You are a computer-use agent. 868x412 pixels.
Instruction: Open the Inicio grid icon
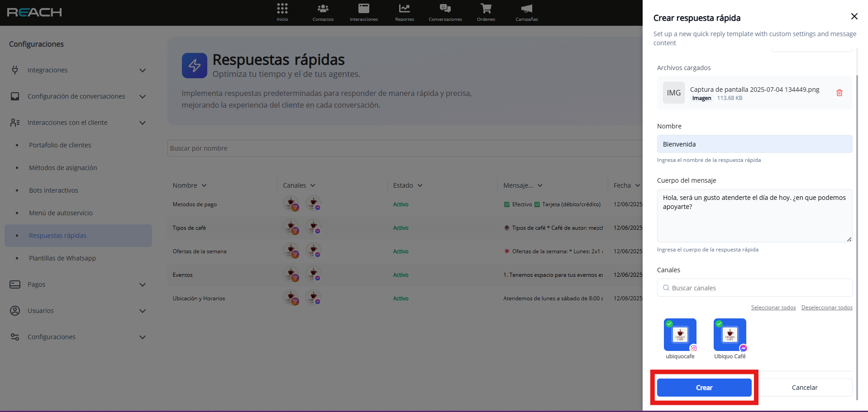click(282, 9)
